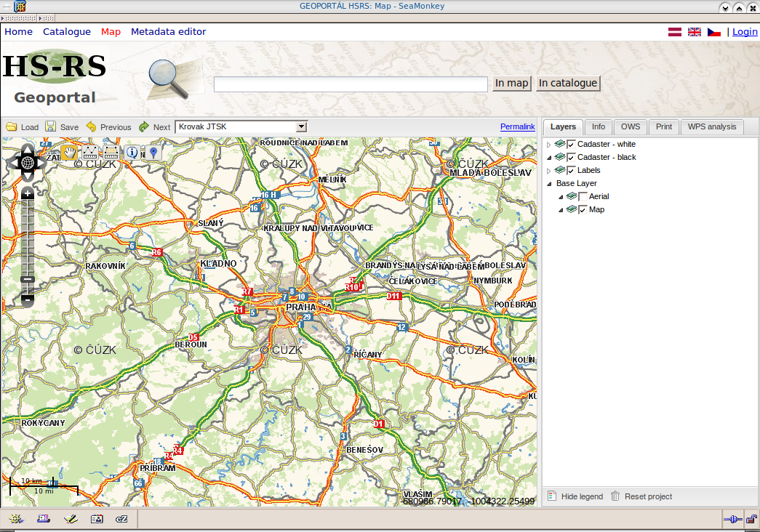The height and width of the screenshot is (532, 760).
Task: Click the Hide legend document icon
Action: (x=551, y=496)
